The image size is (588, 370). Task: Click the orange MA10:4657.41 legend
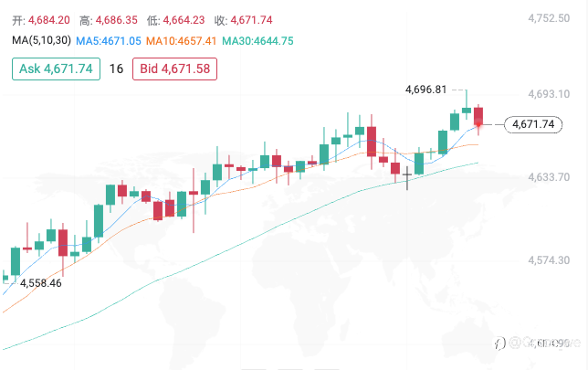[x=181, y=41]
